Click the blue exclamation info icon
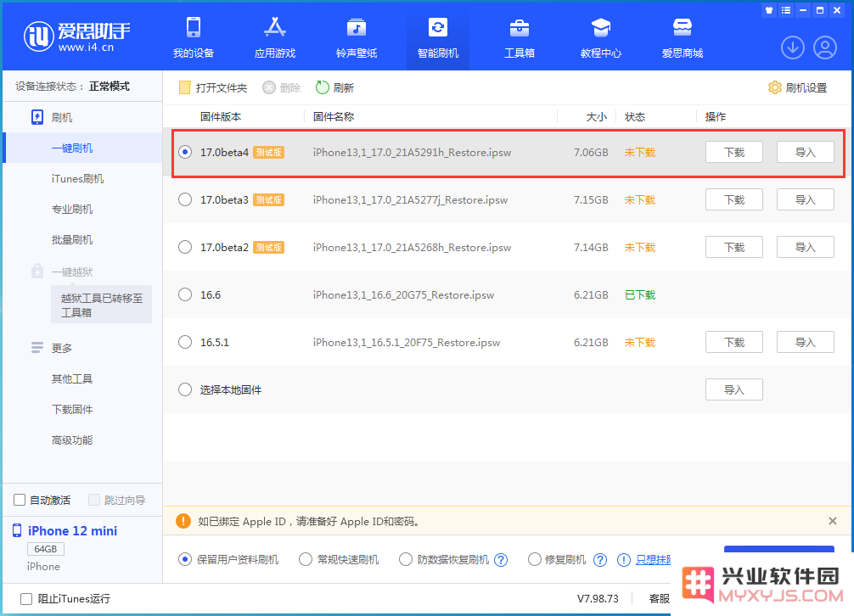Screen dimensions: 854x616 tap(624, 560)
